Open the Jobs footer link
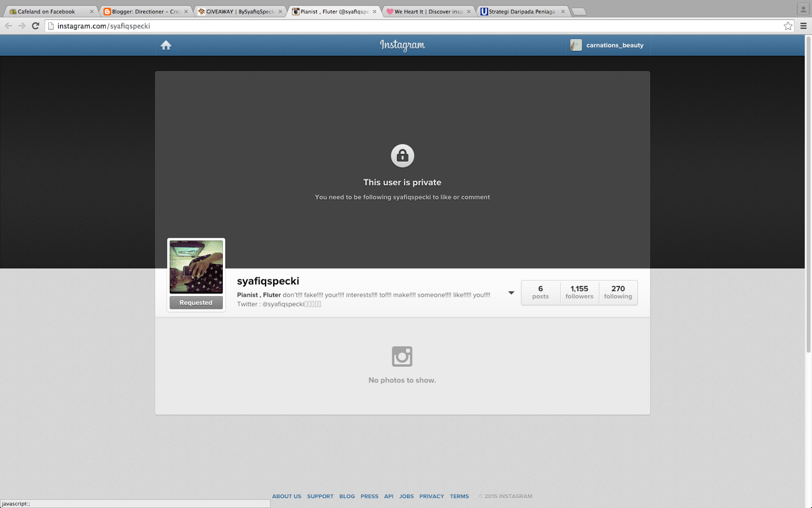Image resolution: width=812 pixels, height=508 pixels. (x=407, y=496)
